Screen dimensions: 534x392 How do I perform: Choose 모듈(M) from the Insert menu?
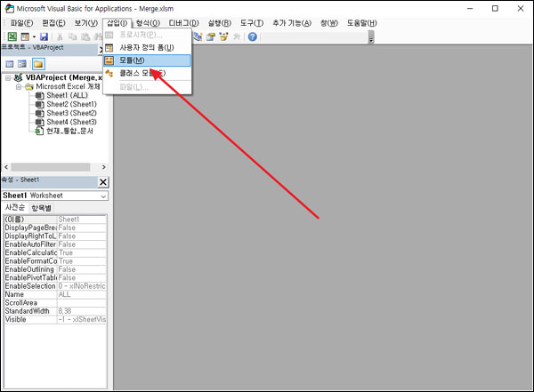coord(132,60)
